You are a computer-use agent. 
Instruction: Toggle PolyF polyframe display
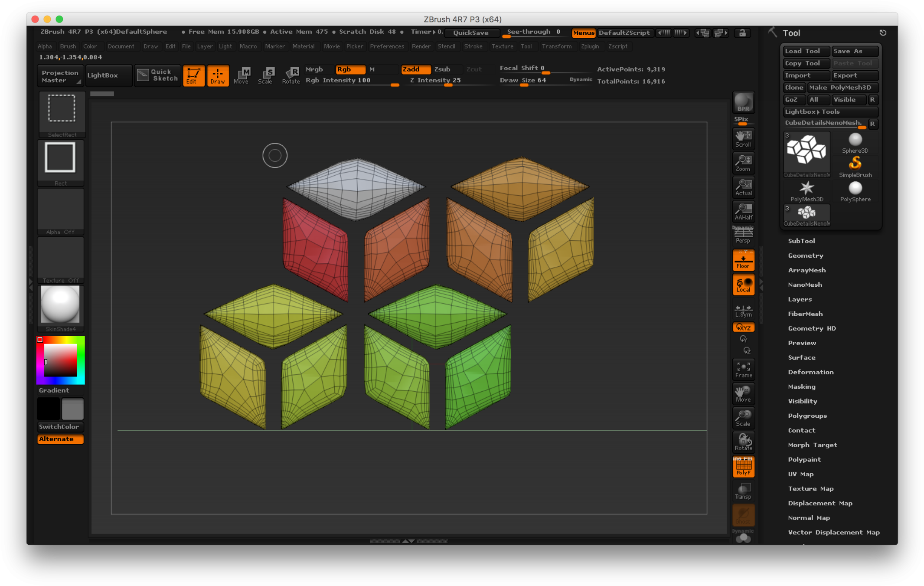click(x=743, y=467)
